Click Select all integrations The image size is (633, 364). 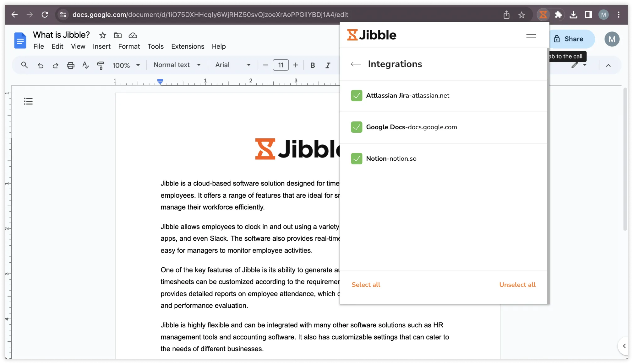[366, 285]
